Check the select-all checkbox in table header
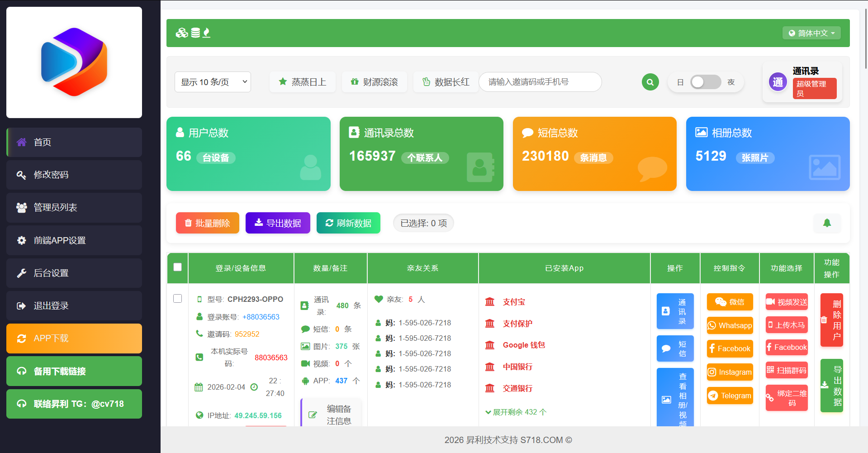The height and width of the screenshot is (453, 868). tap(178, 267)
